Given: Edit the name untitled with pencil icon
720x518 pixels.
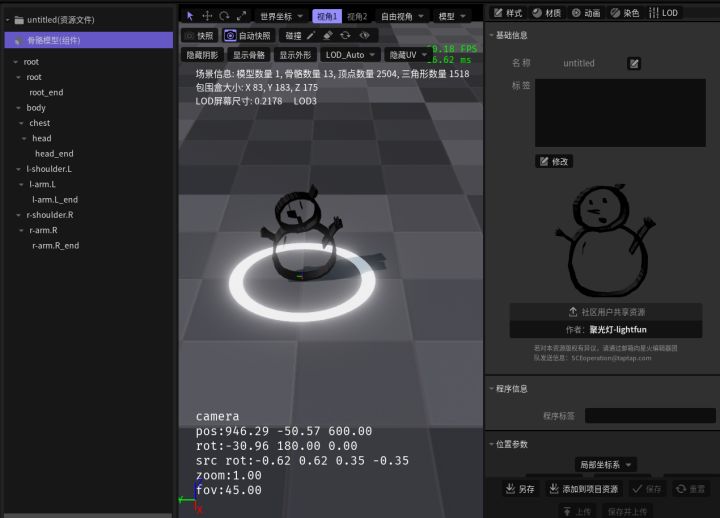Looking at the screenshot, I should point(634,63).
